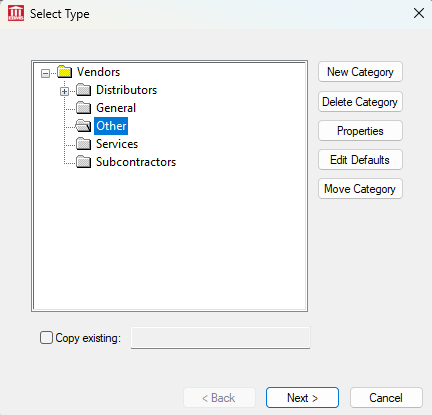Click the red app icon in title bar

click(x=16, y=14)
